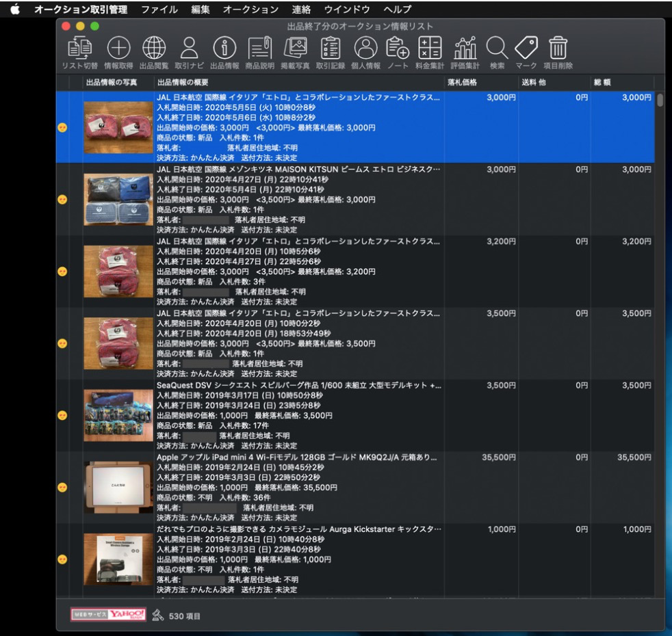Select the SeaQuest model kit thumbnail
This screenshot has width=672, height=636.
pos(118,415)
